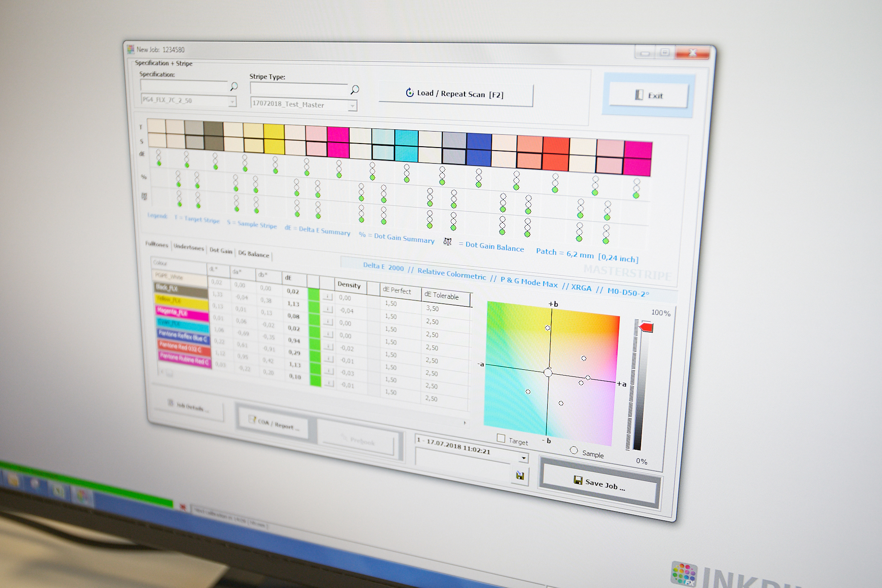Click Load / Repeat Scan [F2] button
Screen dimensions: 882x588
(456, 94)
